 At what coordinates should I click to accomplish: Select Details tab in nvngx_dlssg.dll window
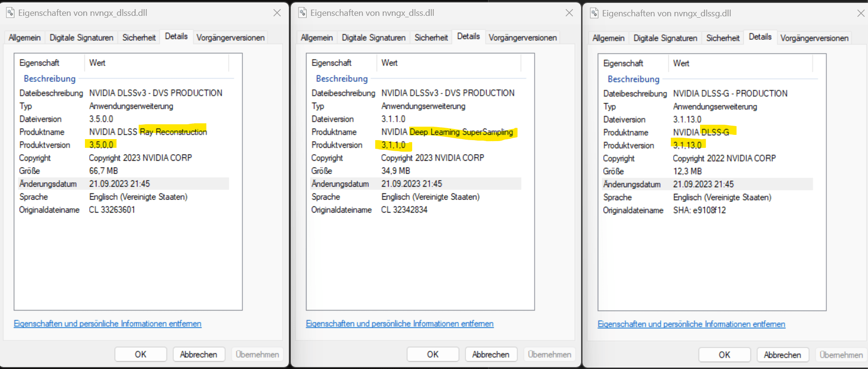760,36
